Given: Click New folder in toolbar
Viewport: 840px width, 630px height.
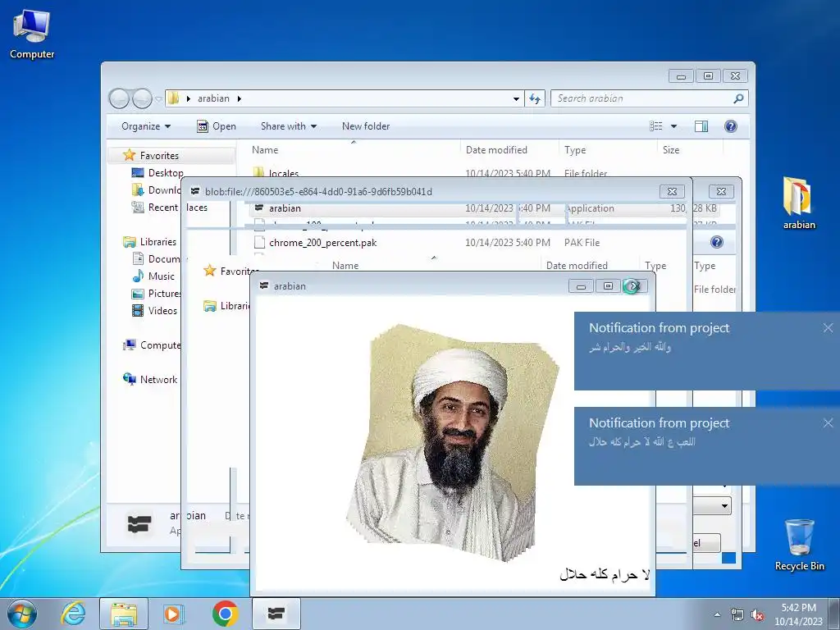Looking at the screenshot, I should [366, 126].
